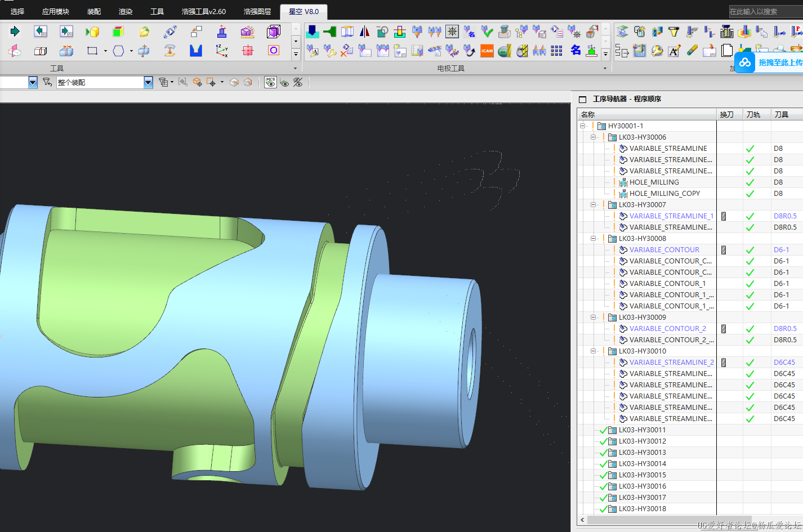Click the wrench and globe settings icon
803x532 pixels.
(657, 51)
